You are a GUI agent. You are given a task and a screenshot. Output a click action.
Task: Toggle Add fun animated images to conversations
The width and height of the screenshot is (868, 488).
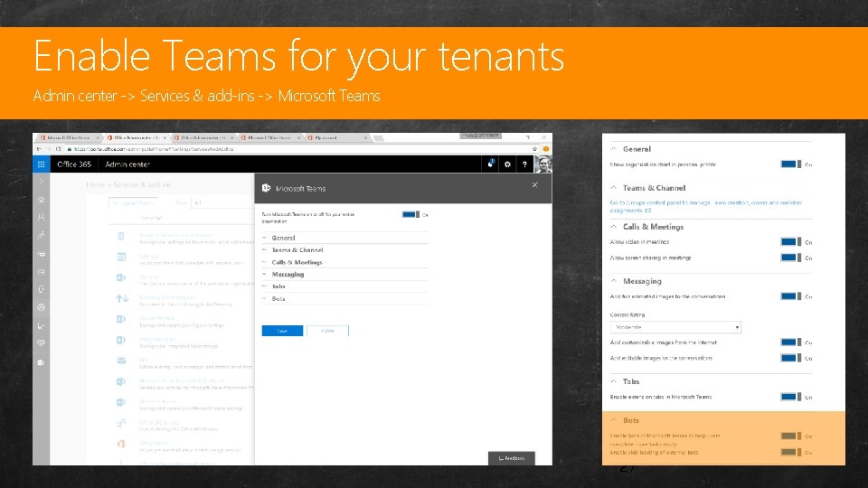point(791,296)
